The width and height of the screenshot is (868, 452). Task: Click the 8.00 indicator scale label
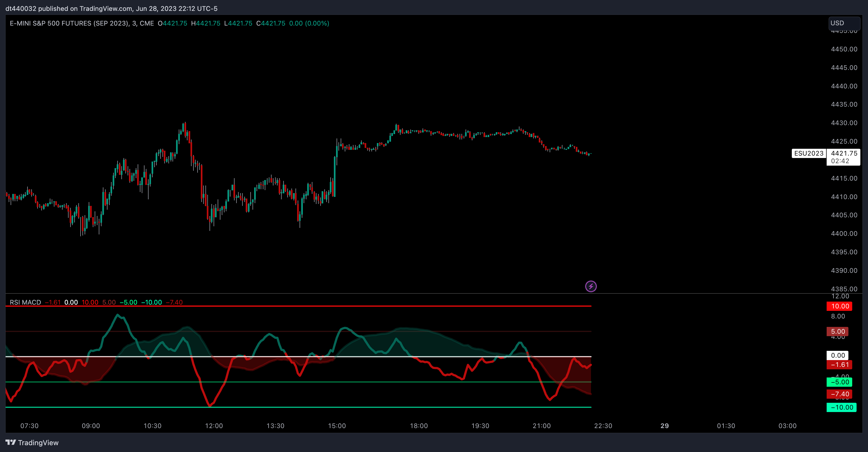[x=838, y=316]
